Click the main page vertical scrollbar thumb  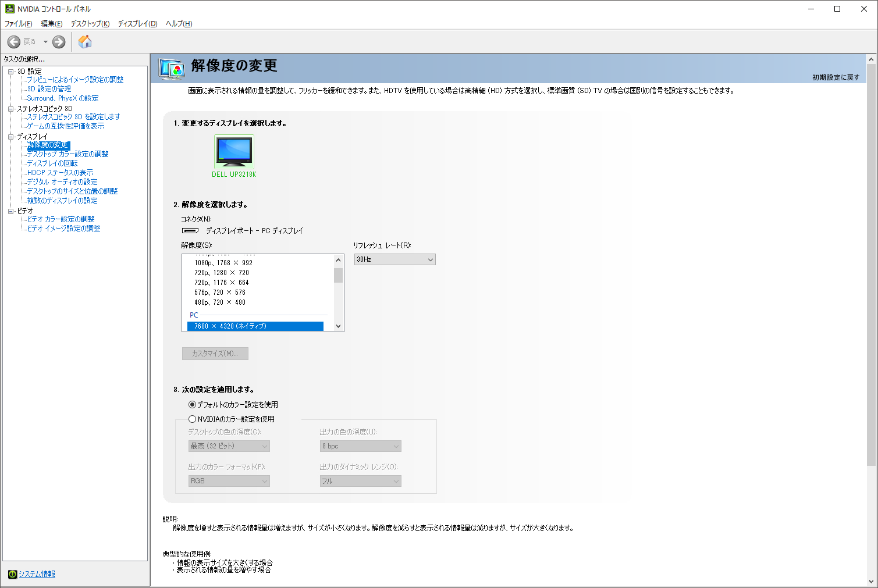[871, 265]
